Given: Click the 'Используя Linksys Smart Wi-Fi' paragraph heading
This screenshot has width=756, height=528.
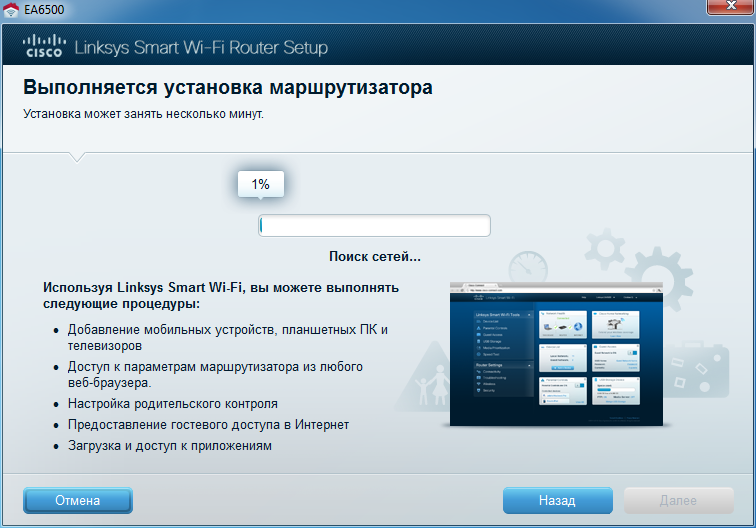Looking at the screenshot, I should point(221,295).
